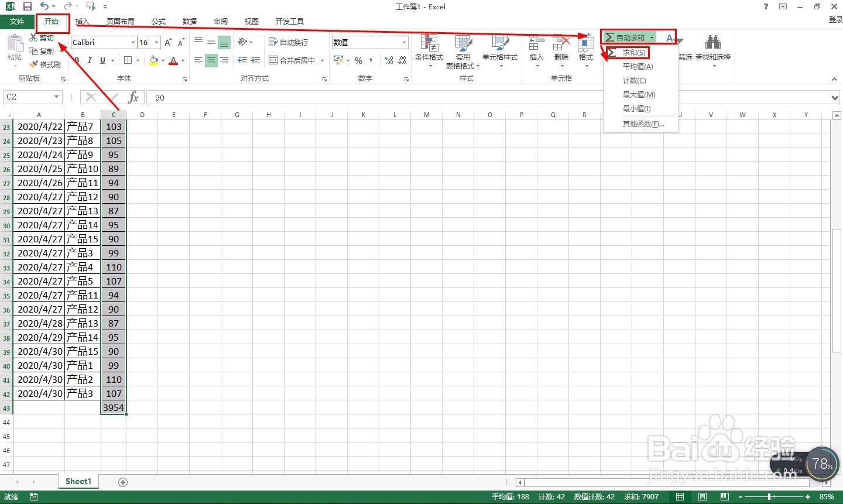The height and width of the screenshot is (504, 843).
Task: Toggle Underline formatting
Action: [102, 60]
